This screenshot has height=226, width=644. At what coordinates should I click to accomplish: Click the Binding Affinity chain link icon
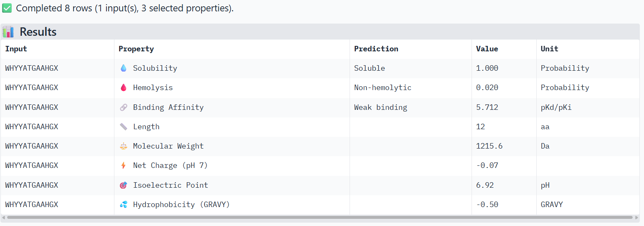tap(123, 107)
